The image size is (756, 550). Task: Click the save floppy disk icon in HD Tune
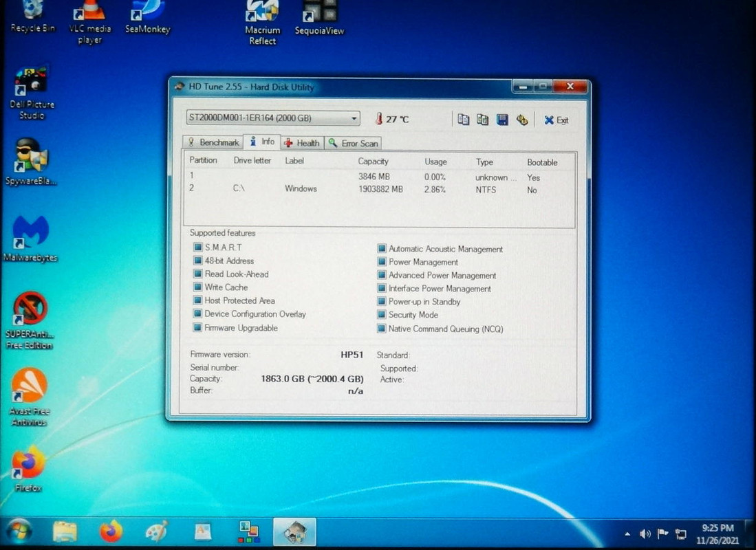tap(502, 120)
